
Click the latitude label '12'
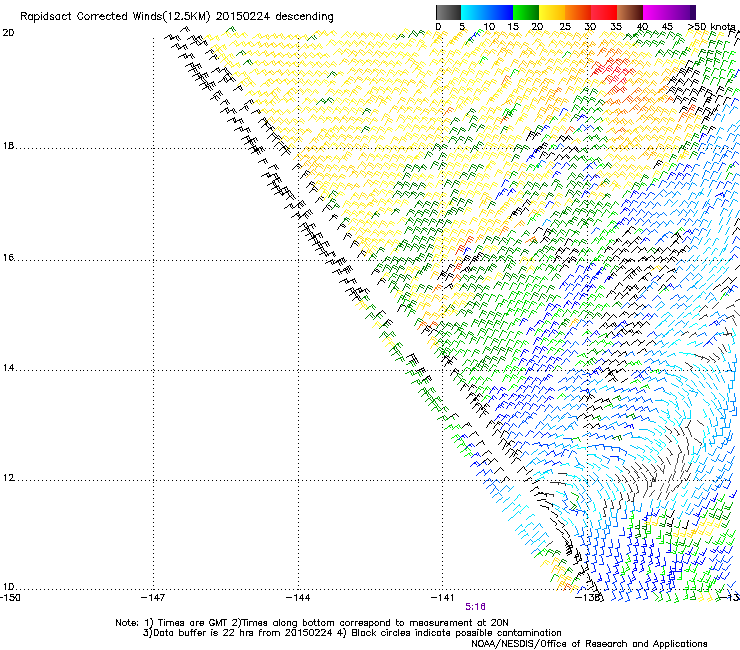point(8,478)
